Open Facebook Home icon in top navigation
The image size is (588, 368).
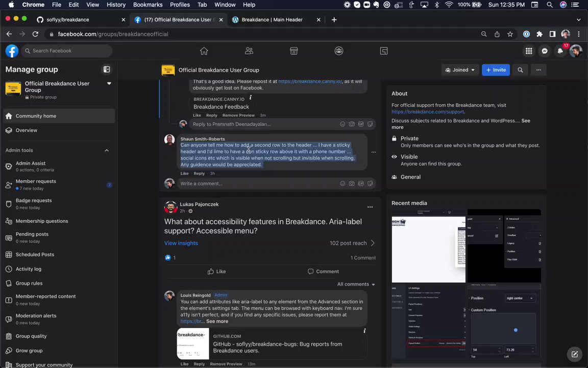pos(204,51)
